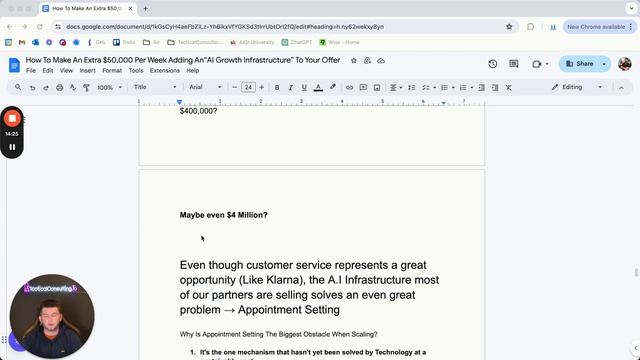This screenshot has height=360, width=640.
Task: Open version history clock icon
Action: point(493,64)
